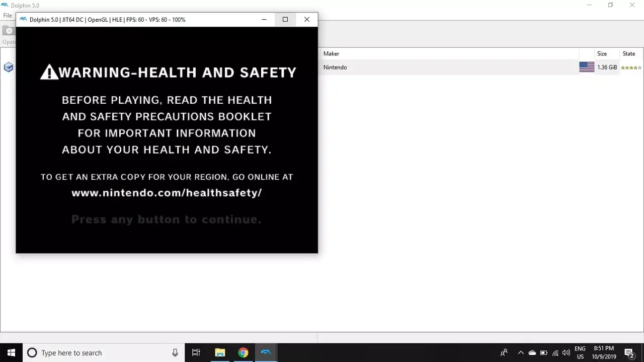644x362 pixels.
Task: Click the 1.36 GiB size value
Action: click(x=607, y=67)
